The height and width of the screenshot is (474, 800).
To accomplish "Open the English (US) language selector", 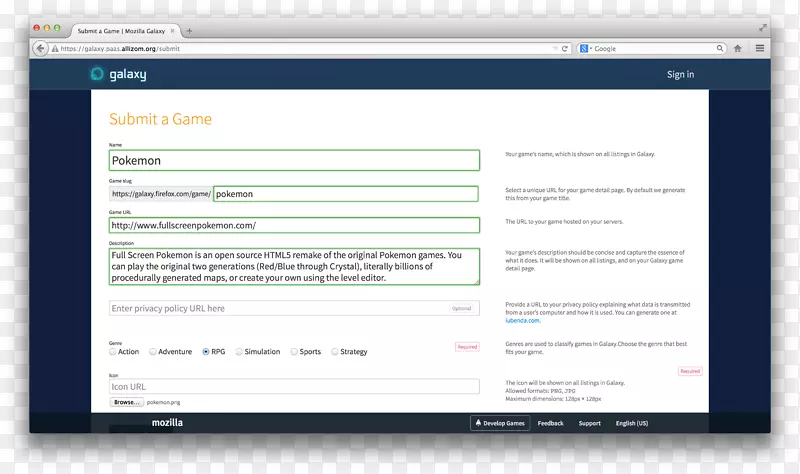I will tap(632, 423).
